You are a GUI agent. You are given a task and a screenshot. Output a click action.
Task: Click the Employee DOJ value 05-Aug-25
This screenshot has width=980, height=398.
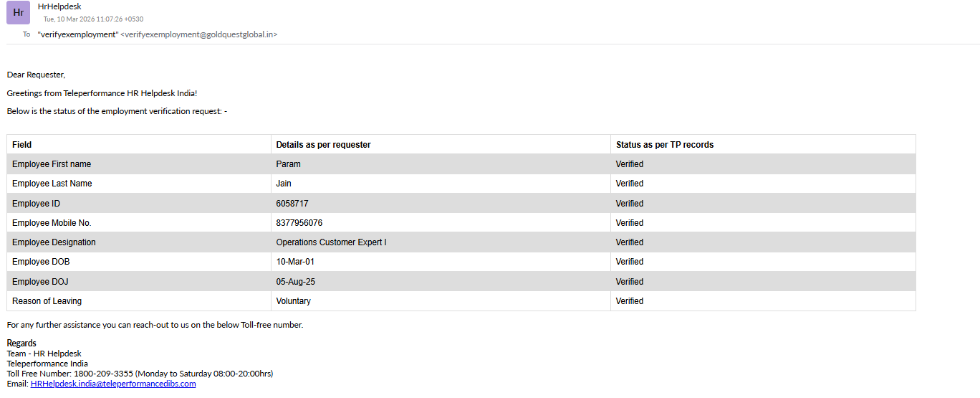(296, 282)
